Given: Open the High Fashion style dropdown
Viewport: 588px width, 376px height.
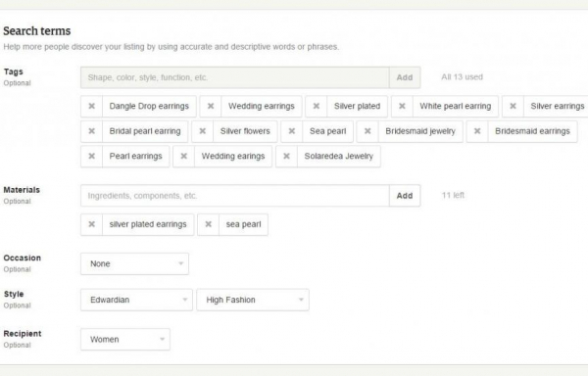Looking at the screenshot, I should click(x=253, y=300).
